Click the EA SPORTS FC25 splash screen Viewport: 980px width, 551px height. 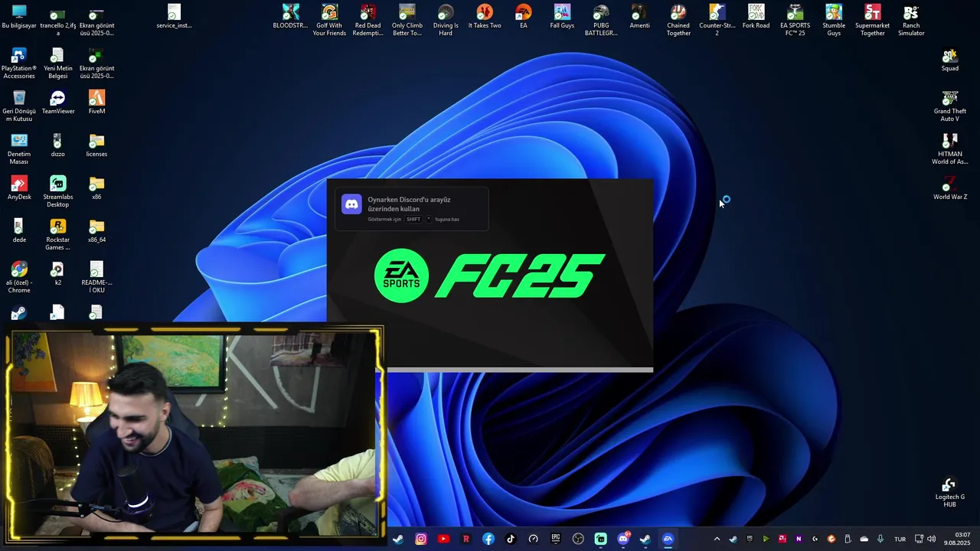pos(490,275)
